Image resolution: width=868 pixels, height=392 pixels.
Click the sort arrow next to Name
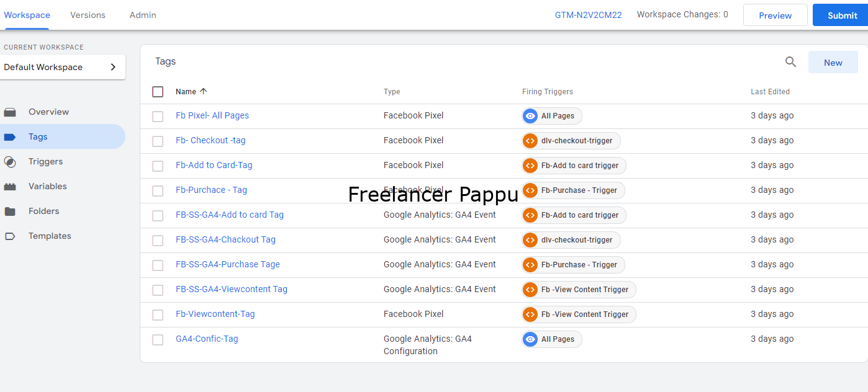tap(204, 91)
